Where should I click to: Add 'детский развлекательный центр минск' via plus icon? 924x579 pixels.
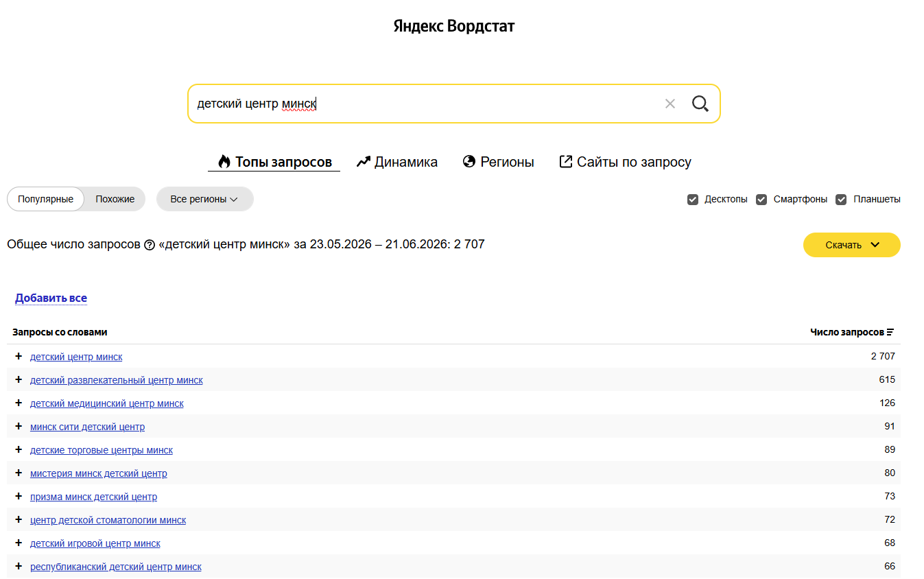click(x=19, y=379)
